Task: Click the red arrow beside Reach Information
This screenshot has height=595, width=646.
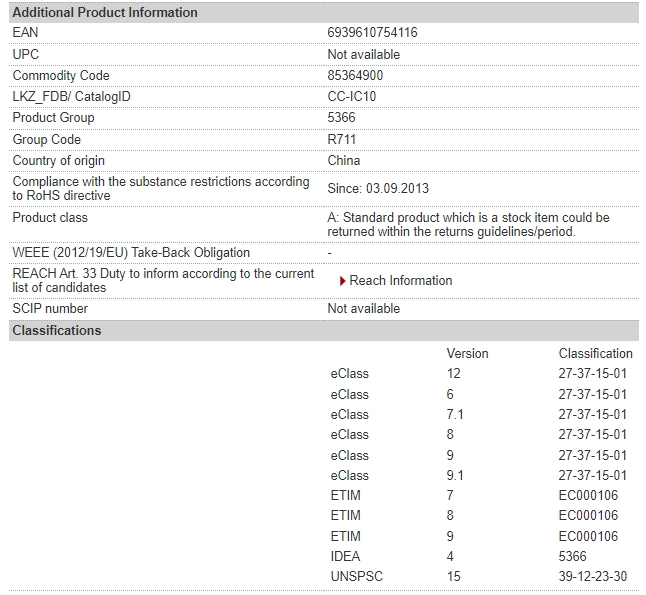Action: tap(342, 281)
